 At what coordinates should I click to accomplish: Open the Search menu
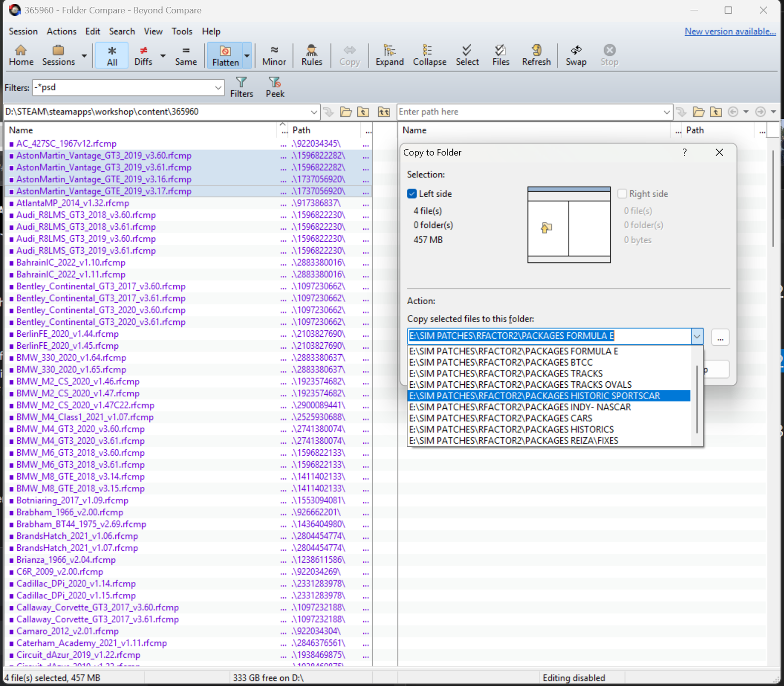(122, 31)
